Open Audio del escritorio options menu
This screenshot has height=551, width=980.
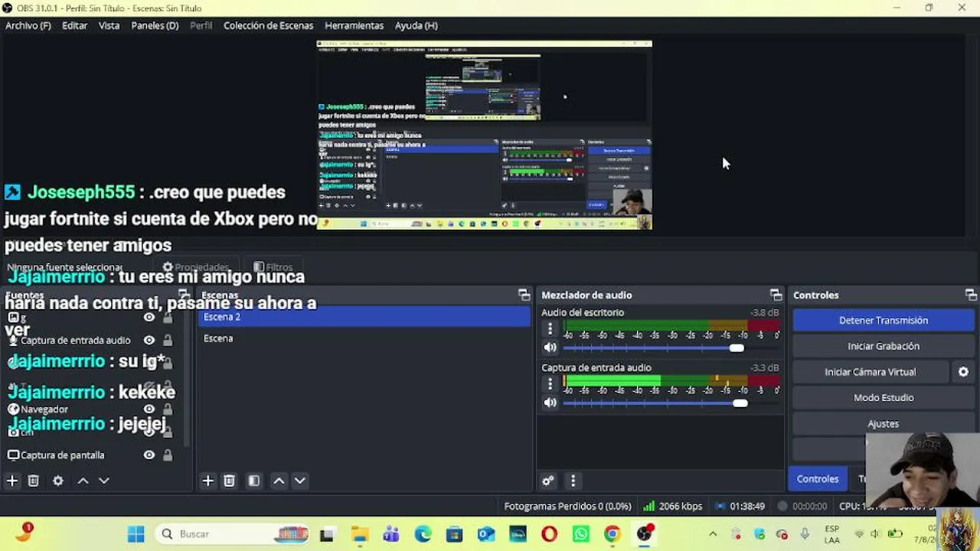550,329
